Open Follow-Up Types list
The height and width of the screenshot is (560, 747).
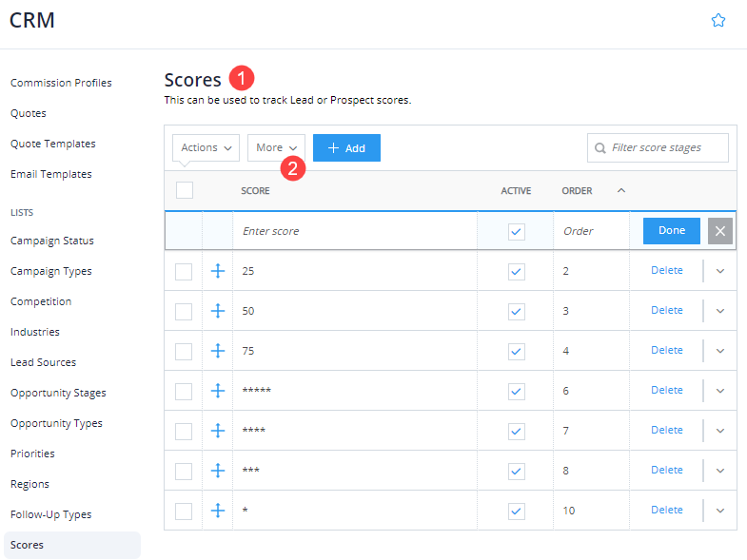51,514
